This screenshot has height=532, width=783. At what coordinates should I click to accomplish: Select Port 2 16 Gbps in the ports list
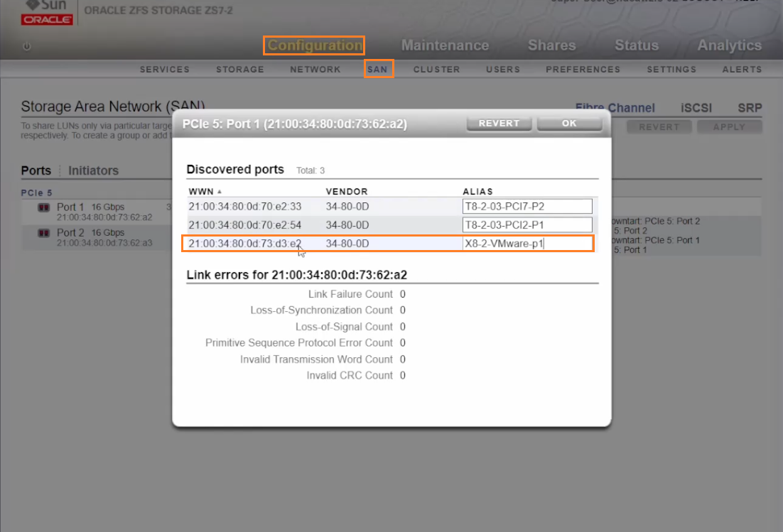(x=90, y=232)
